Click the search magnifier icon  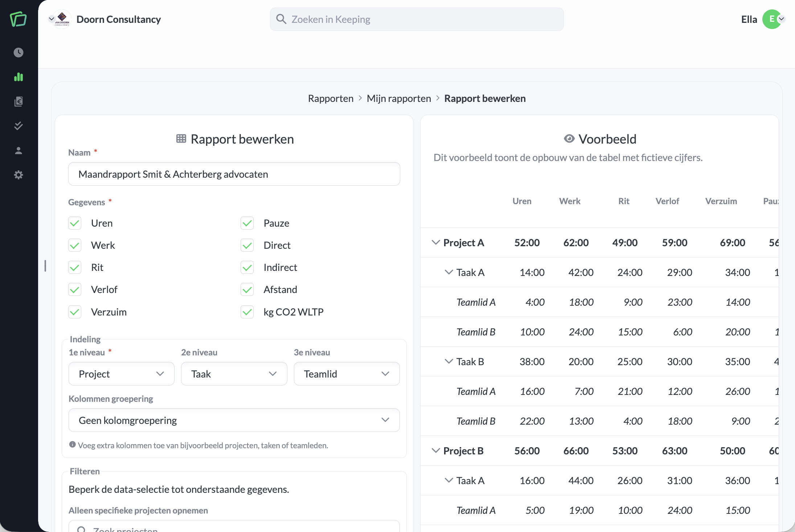(281, 19)
